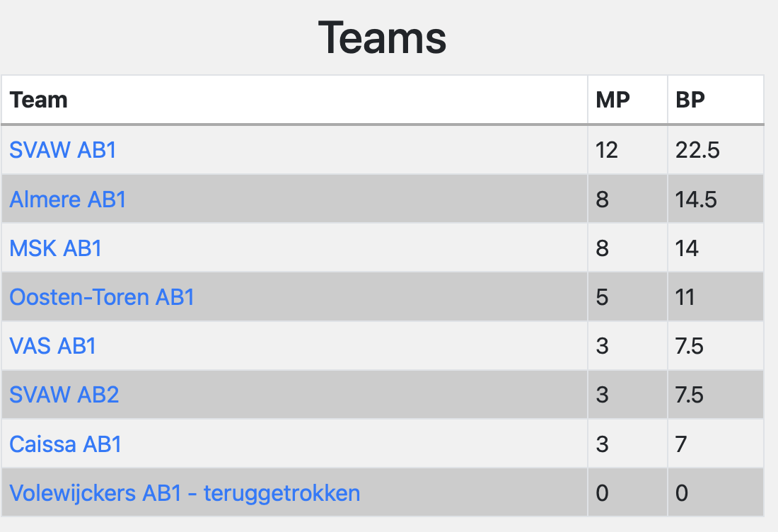
Task: Click the Team column header
Action: (39, 100)
